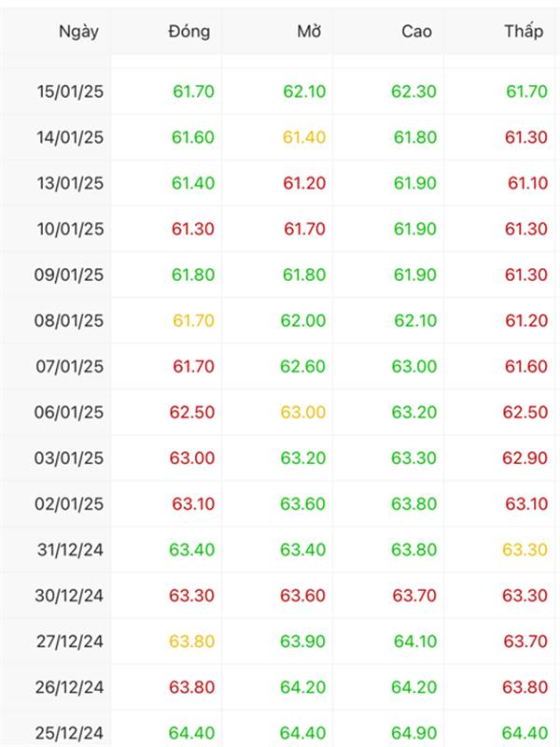The height and width of the screenshot is (747, 560).
Task: Select the 02/01/25 date cell
Action: click(x=70, y=503)
